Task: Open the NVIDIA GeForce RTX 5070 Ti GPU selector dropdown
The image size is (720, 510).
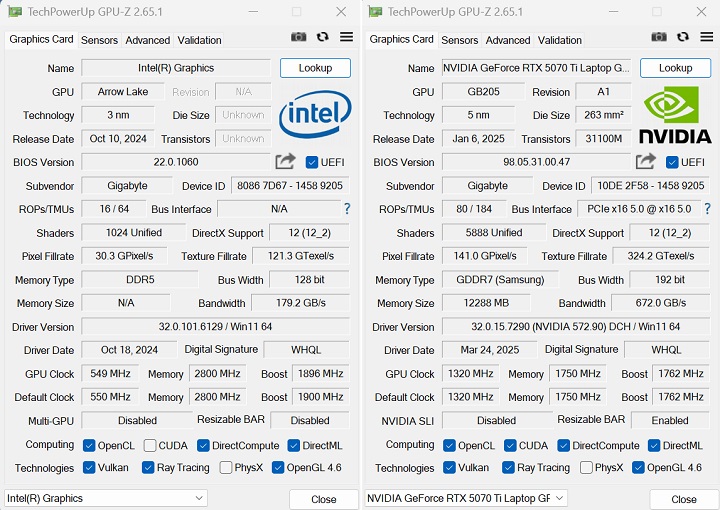Action: pos(466,498)
